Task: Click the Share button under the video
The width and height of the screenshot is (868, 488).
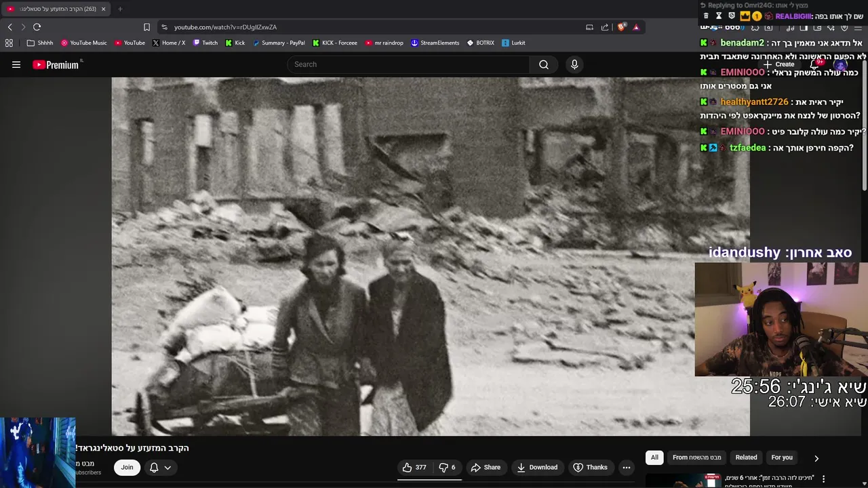Action: pyautogui.click(x=486, y=467)
